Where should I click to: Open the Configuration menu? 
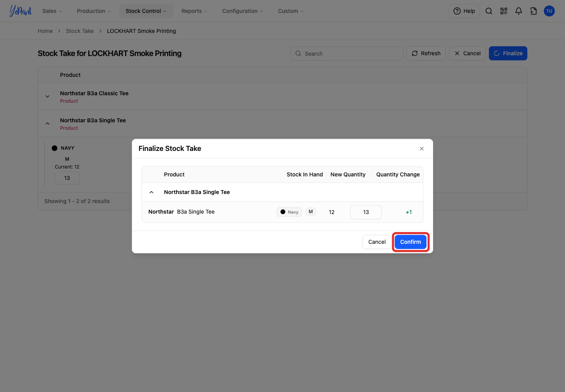tap(242, 11)
